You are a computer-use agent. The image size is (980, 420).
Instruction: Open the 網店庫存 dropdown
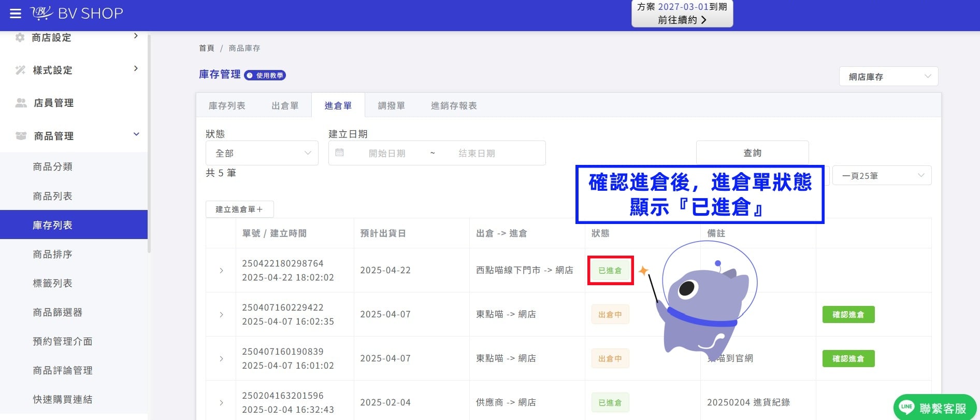pyautogui.click(x=888, y=76)
